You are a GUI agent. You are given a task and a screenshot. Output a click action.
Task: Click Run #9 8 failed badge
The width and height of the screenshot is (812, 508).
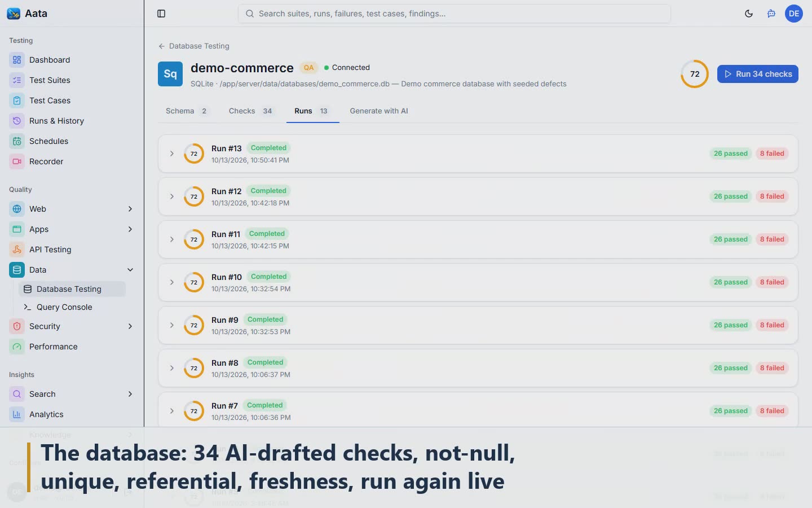tap(772, 325)
